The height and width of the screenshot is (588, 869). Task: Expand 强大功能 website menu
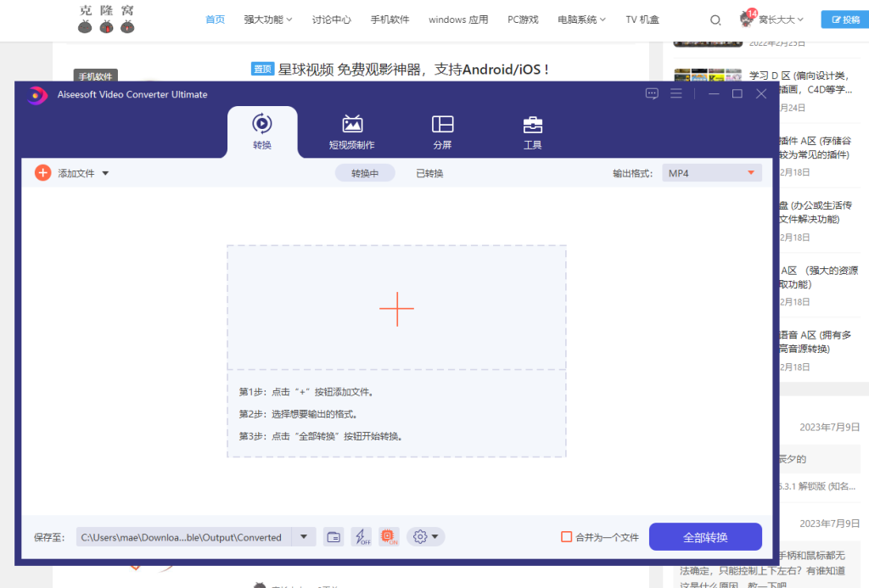point(267,20)
